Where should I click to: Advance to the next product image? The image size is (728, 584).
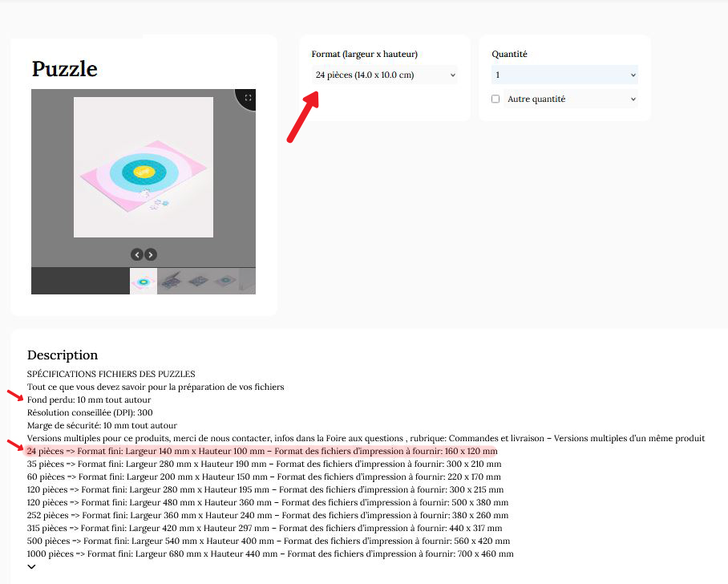[x=151, y=254]
